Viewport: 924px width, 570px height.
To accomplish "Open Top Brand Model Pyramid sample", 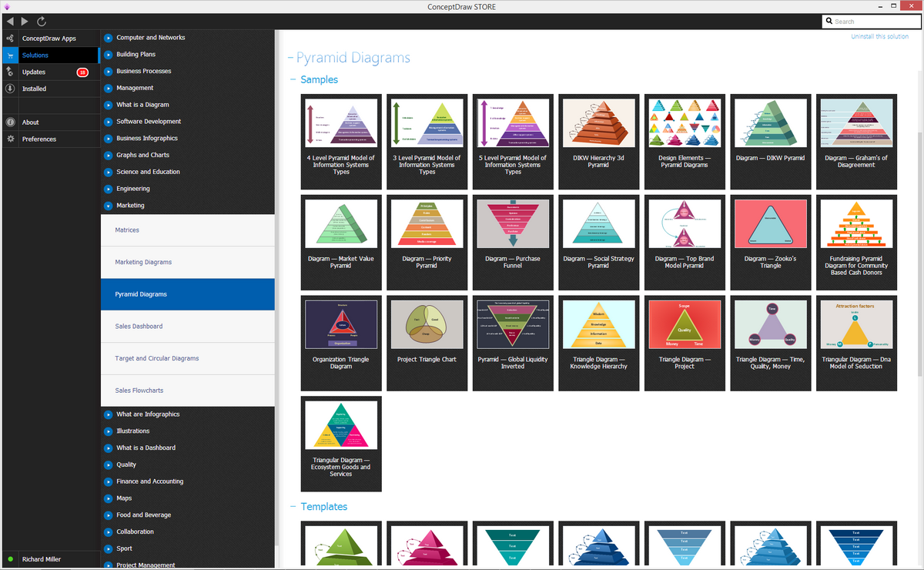I will pyautogui.click(x=685, y=242).
